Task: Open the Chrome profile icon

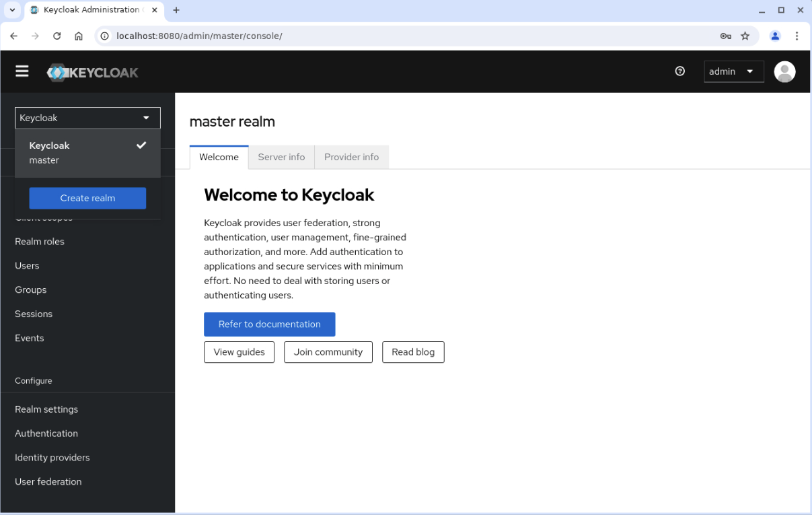Action: pyautogui.click(x=775, y=36)
